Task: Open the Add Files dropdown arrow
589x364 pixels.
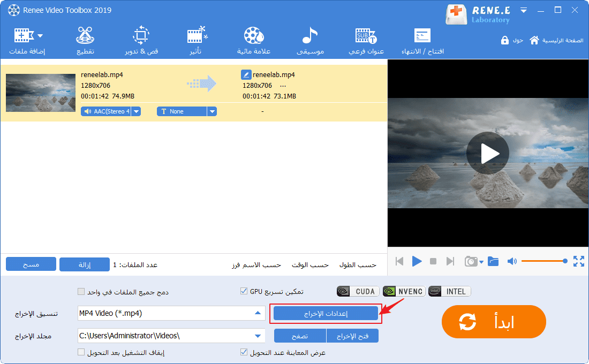Action: pos(40,36)
